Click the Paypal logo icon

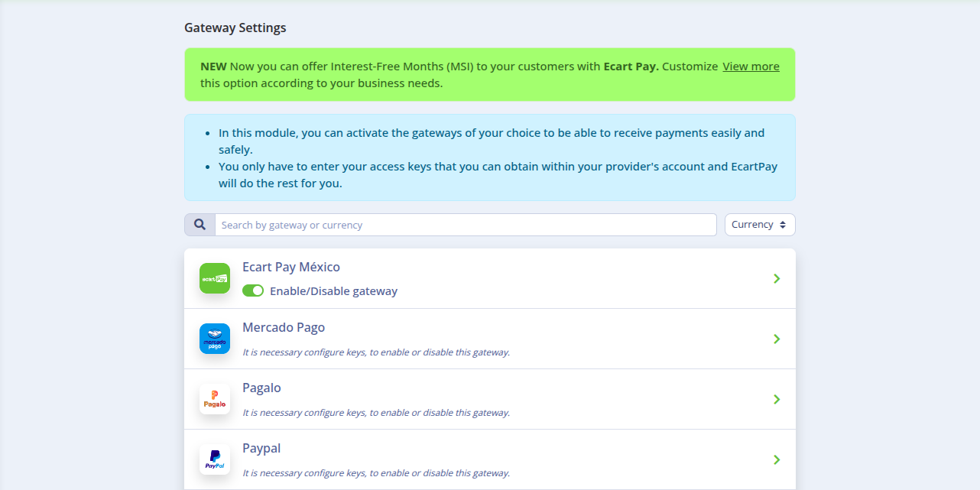(215, 459)
